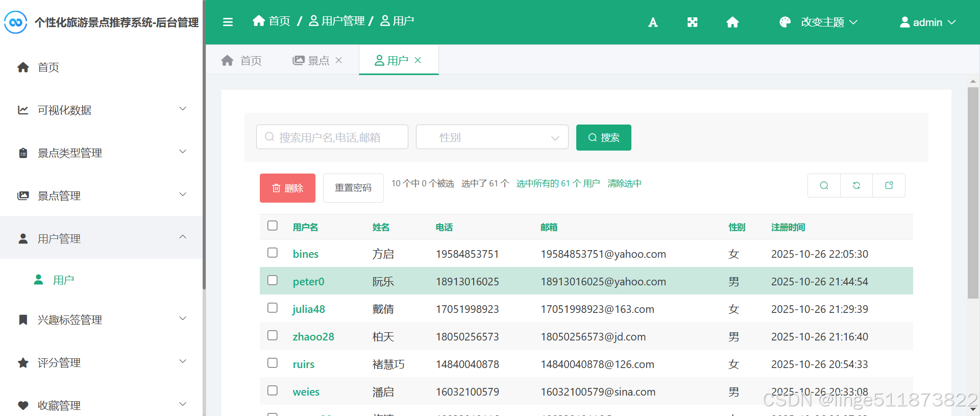Click email 17051998923@163.com cell

[x=597, y=309]
